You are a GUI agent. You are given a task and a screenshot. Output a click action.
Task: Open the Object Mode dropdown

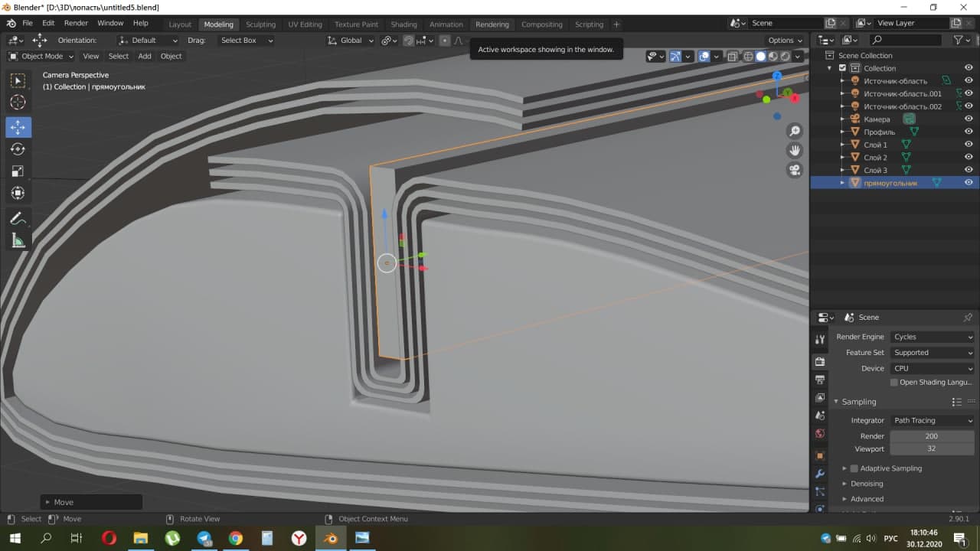pos(41,56)
